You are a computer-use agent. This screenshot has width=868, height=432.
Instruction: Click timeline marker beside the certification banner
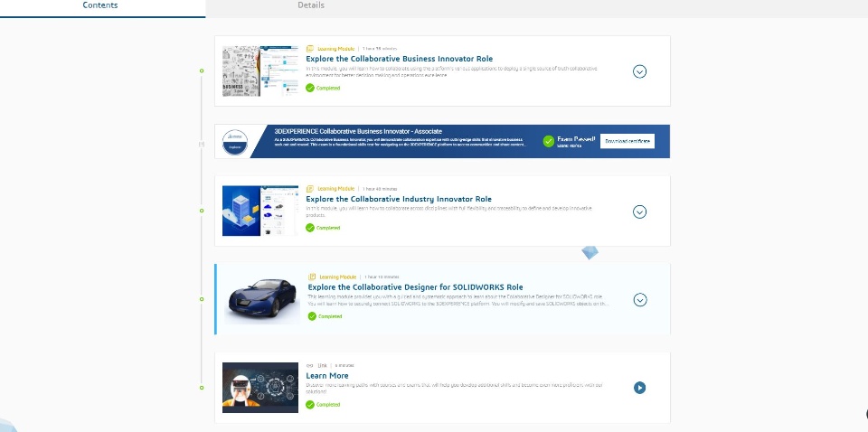(202, 144)
